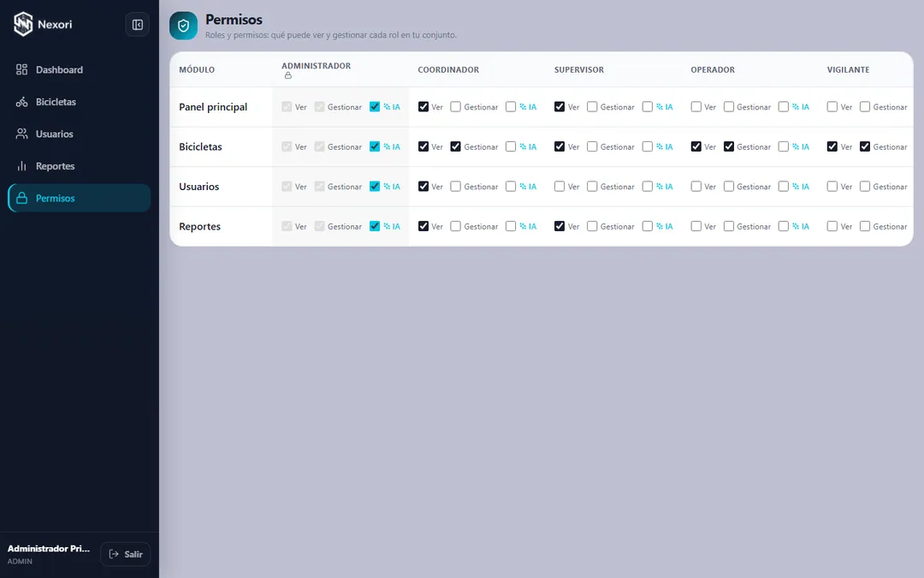Uncheck Vigilante Gestionar for Bicicletas
This screenshot has width=924, height=578.
pos(865,147)
